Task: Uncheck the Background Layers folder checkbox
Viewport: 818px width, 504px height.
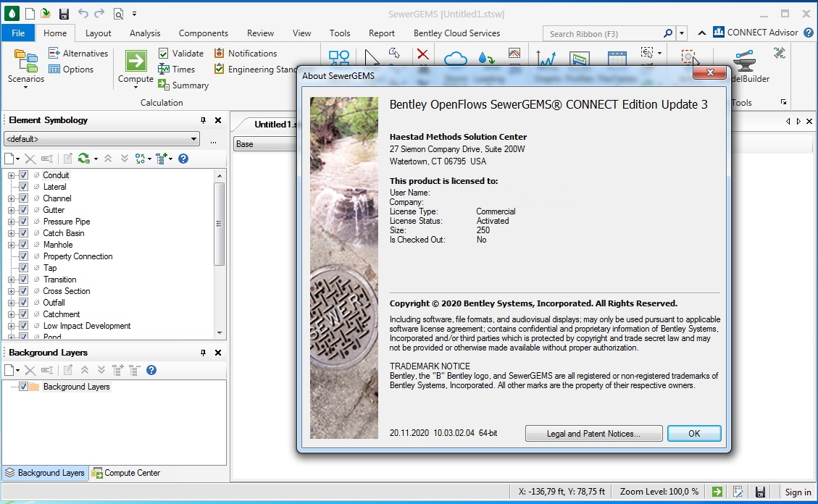Action: pos(23,386)
